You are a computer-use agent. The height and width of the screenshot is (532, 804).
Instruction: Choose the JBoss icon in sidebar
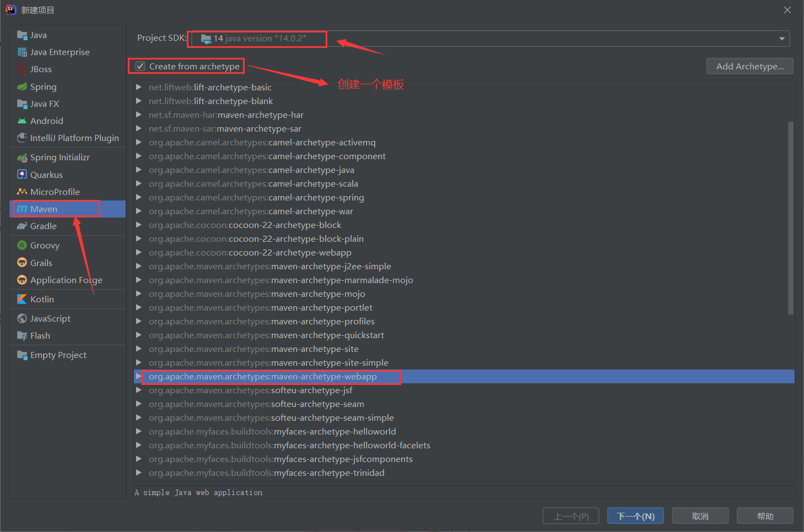click(x=22, y=69)
